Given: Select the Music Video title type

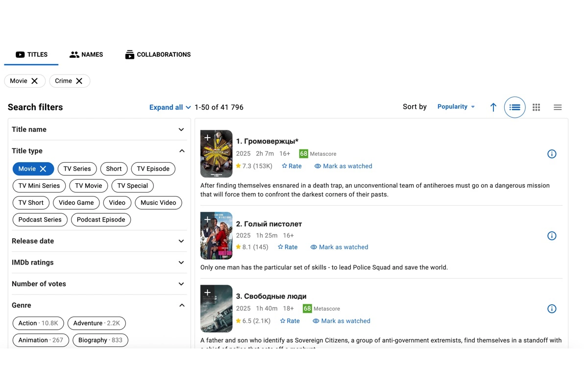Looking at the screenshot, I should pos(158,203).
